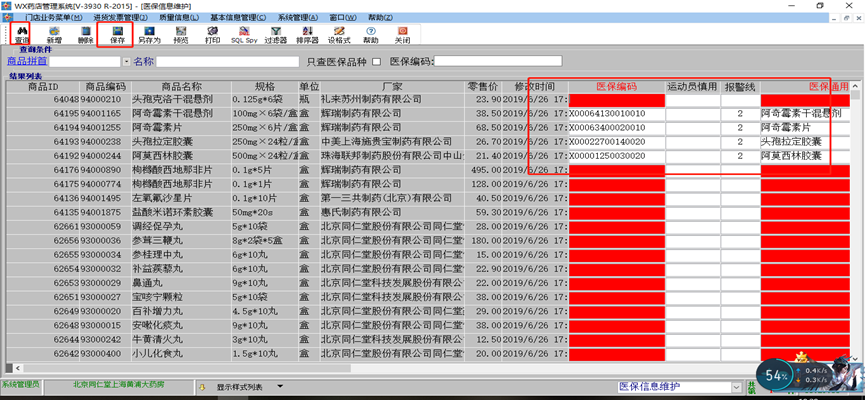Click the 商品名称 column header
Viewport: 865px width, 400px height.
[181, 87]
